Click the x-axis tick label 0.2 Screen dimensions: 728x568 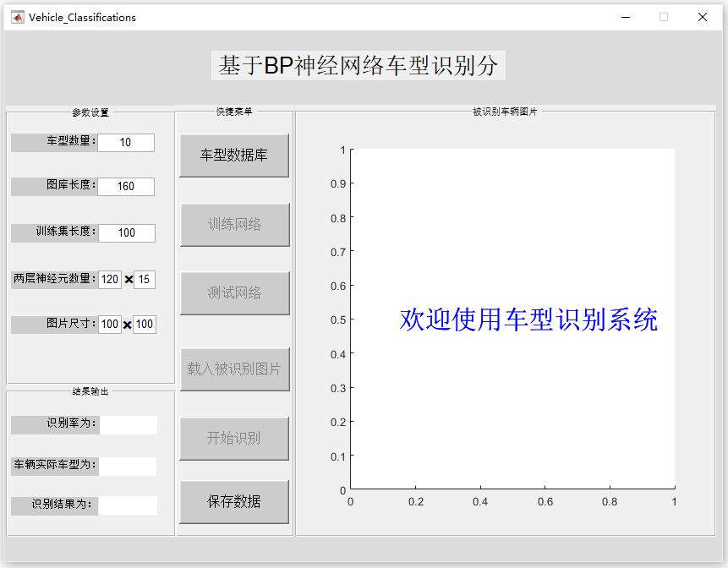tap(416, 501)
